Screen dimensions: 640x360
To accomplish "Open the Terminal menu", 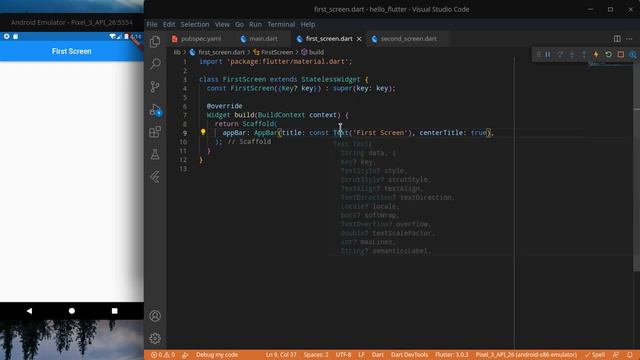I will click(x=281, y=24).
